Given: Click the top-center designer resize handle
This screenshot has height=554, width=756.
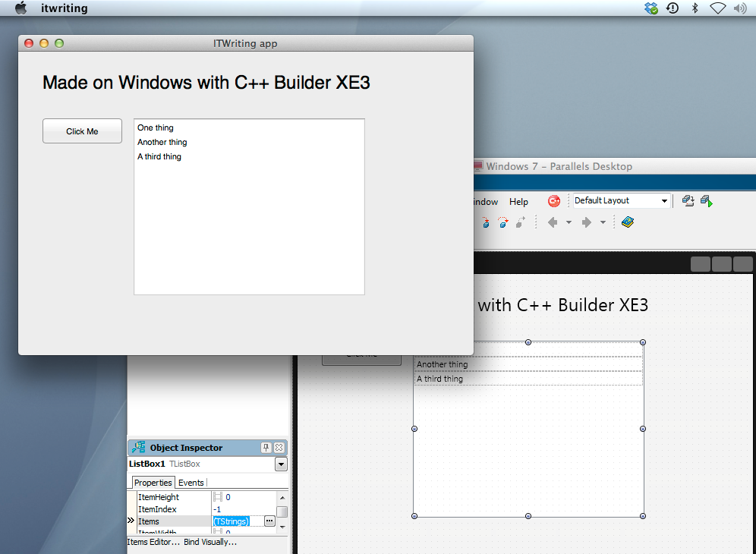Looking at the screenshot, I should 528,342.
